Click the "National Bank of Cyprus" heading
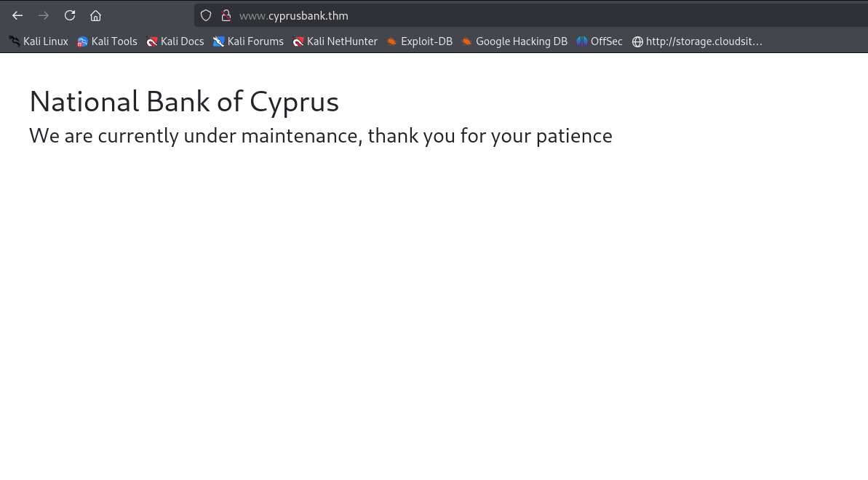 pyautogui.click(x=184, y=102)
